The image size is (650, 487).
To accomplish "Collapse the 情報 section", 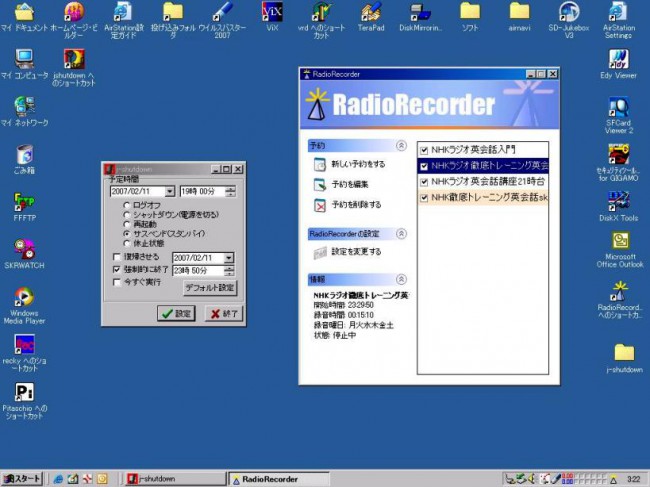I will pos(401,279).
